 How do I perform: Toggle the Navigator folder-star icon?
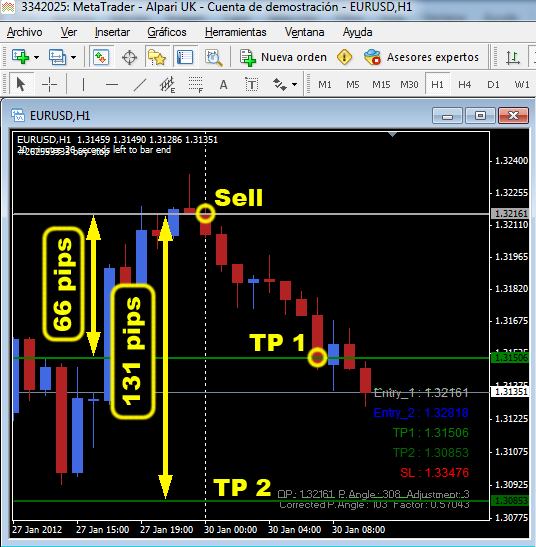(157, 57)
